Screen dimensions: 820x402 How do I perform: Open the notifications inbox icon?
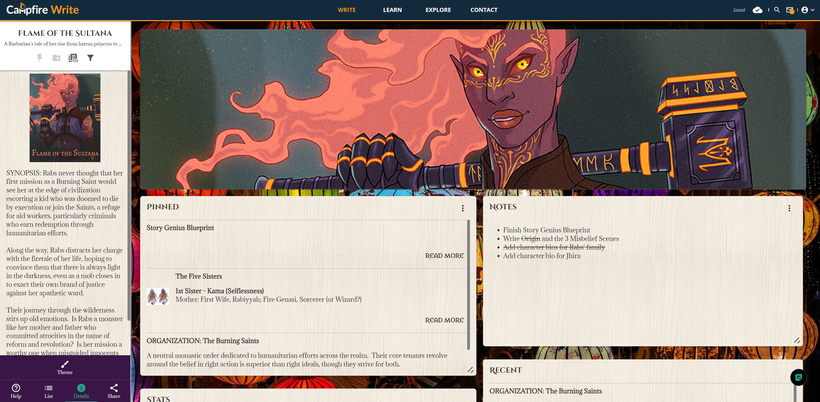tap(790, 10)
